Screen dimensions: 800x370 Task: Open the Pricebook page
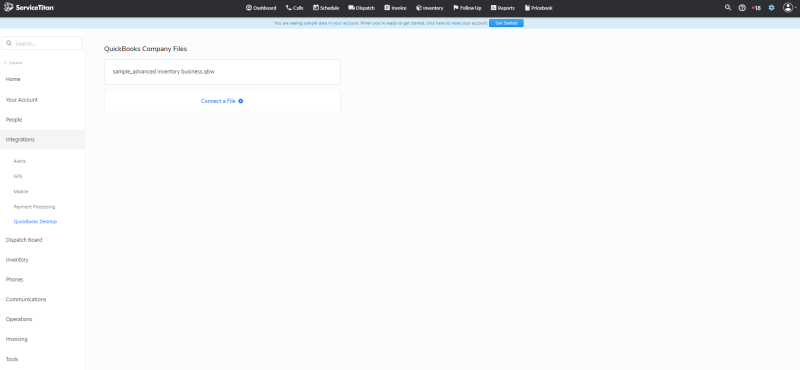[538, 8]
